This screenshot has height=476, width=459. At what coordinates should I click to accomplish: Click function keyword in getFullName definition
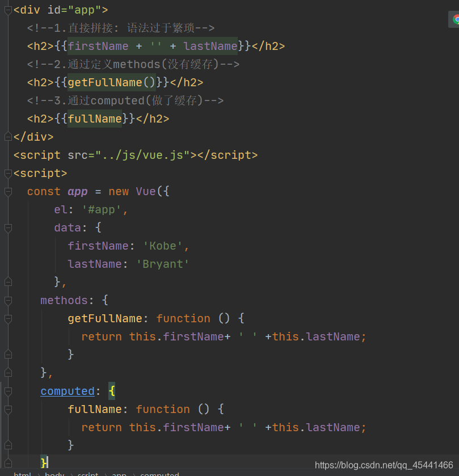[183, 319]
